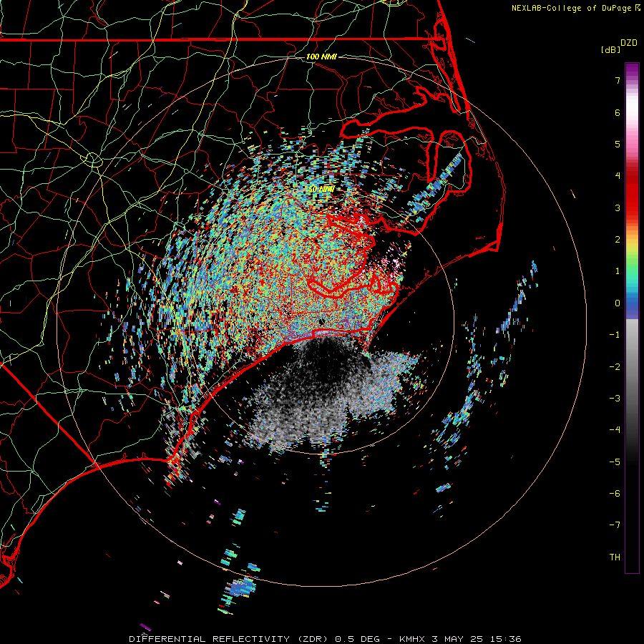Screen dimensions: 644x644
Task: Click the 4 value on color scale
Action: [x=618, y=176]
